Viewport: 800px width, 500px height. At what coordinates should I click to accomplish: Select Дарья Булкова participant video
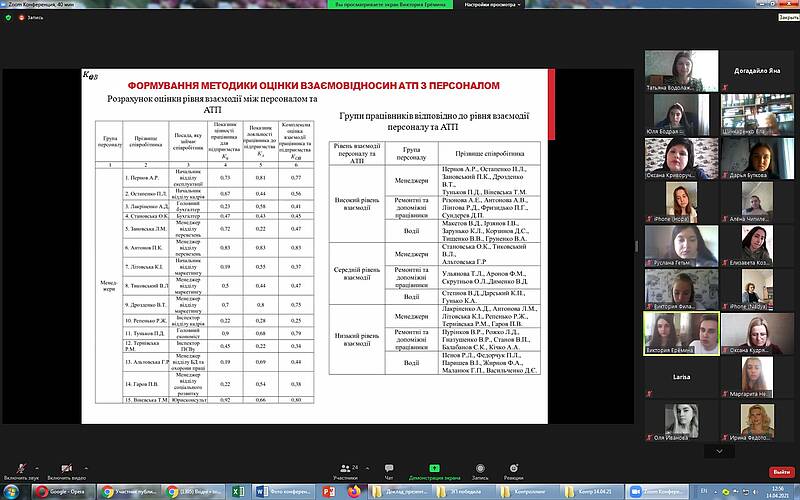[x=757, y=158]
